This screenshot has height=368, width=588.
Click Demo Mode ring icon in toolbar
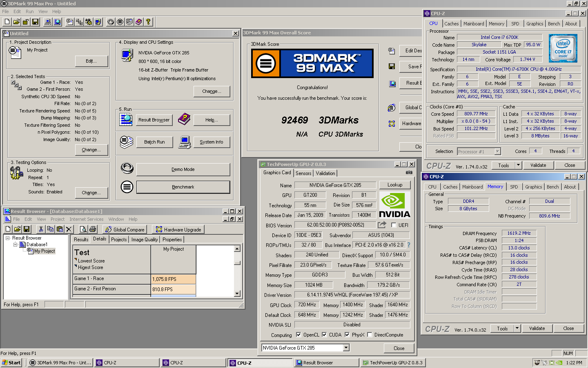point(111,22)
